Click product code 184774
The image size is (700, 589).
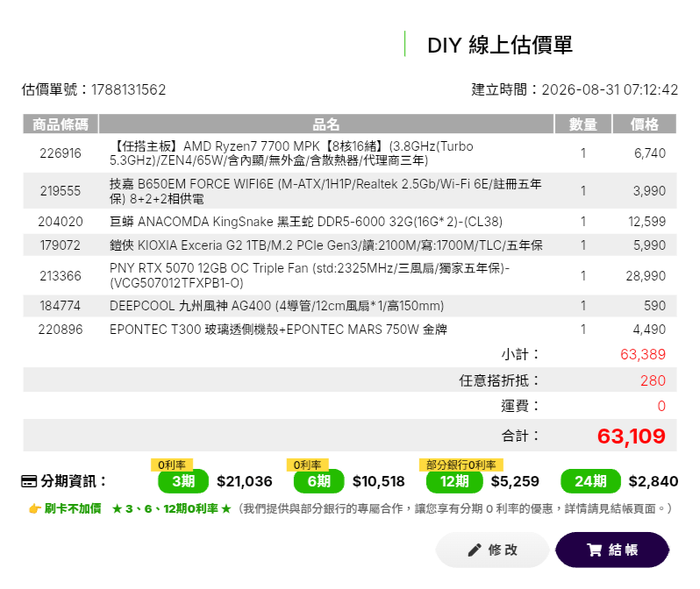pyautogui.click(x=61, y=306)
